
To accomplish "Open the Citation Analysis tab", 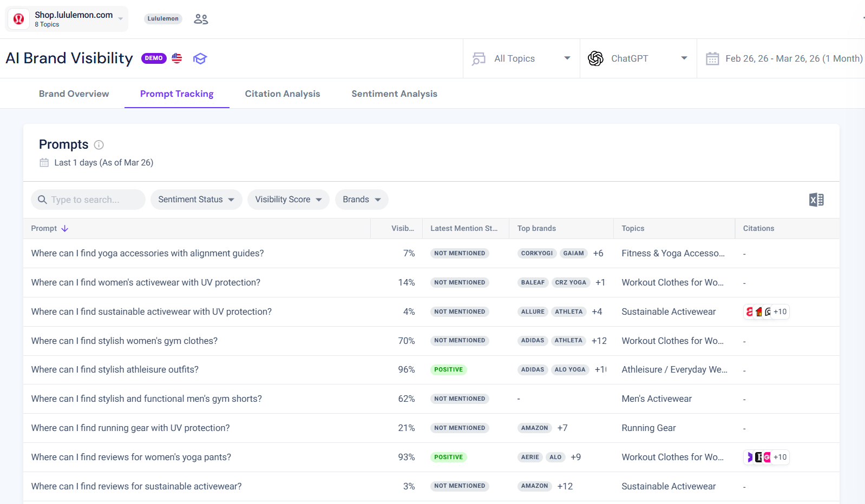I will coord(283,94).
